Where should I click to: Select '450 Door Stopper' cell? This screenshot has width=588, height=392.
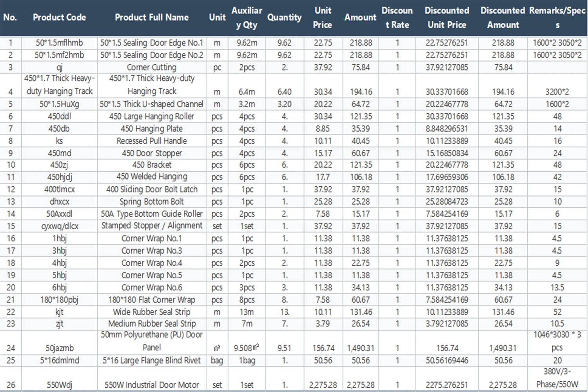[152, 153]
